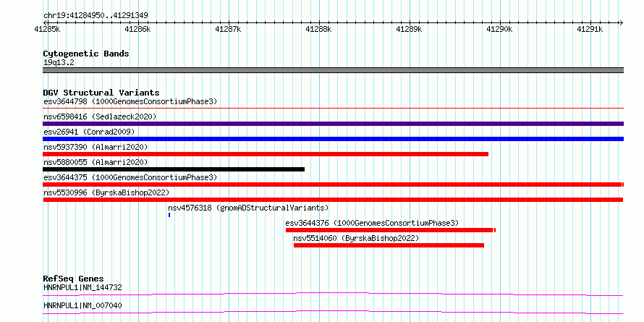Click the blue esv26941 variant bar
644x322 pixels.
[333, 139]
